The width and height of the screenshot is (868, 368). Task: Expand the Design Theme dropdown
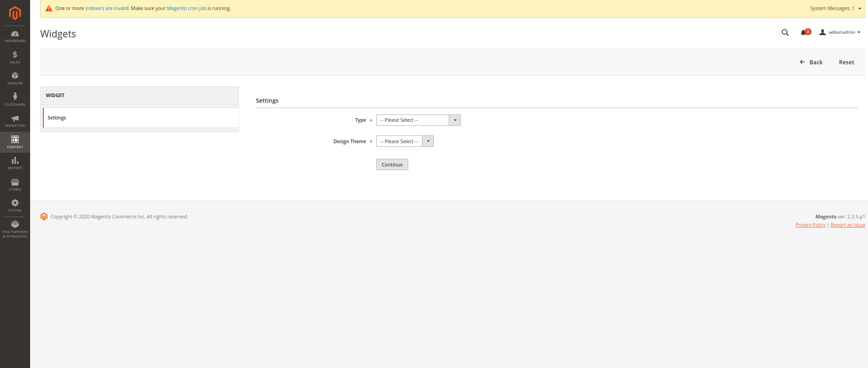tap(405, 141)
